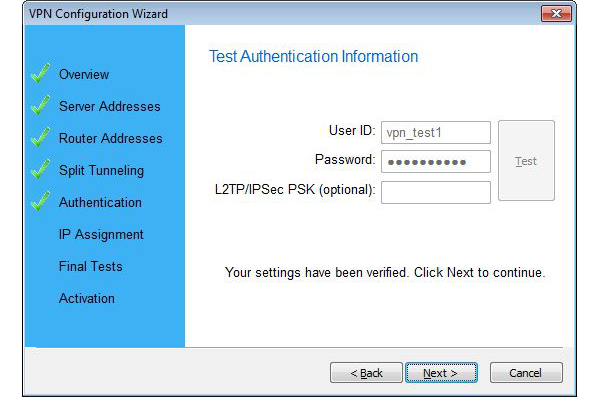Select the Split Tunneling step
Viewport: 600px width, 397px height.
pos(101,170)
